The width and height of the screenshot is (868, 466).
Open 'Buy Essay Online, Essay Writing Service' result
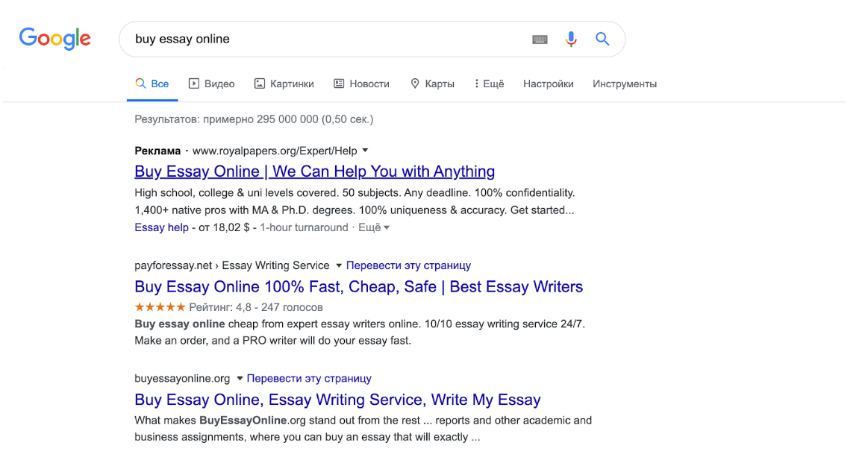tap(337, 400)
